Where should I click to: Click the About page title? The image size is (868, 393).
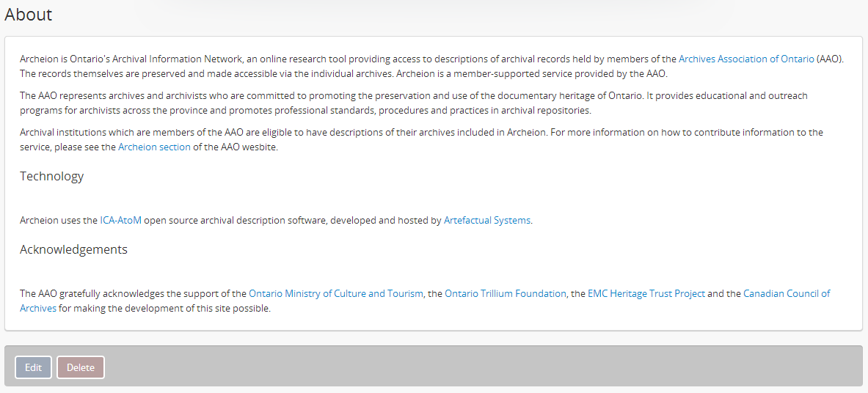pos(29,15)
